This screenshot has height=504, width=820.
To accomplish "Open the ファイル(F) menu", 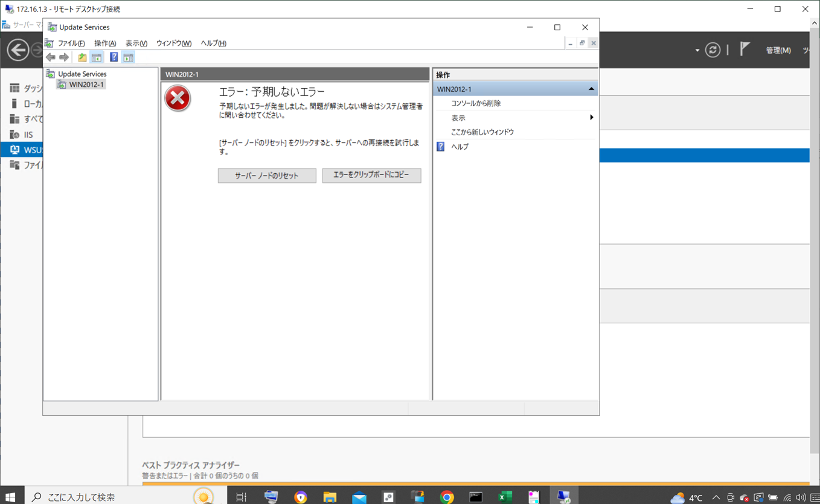I will click(x=71, y=43).
